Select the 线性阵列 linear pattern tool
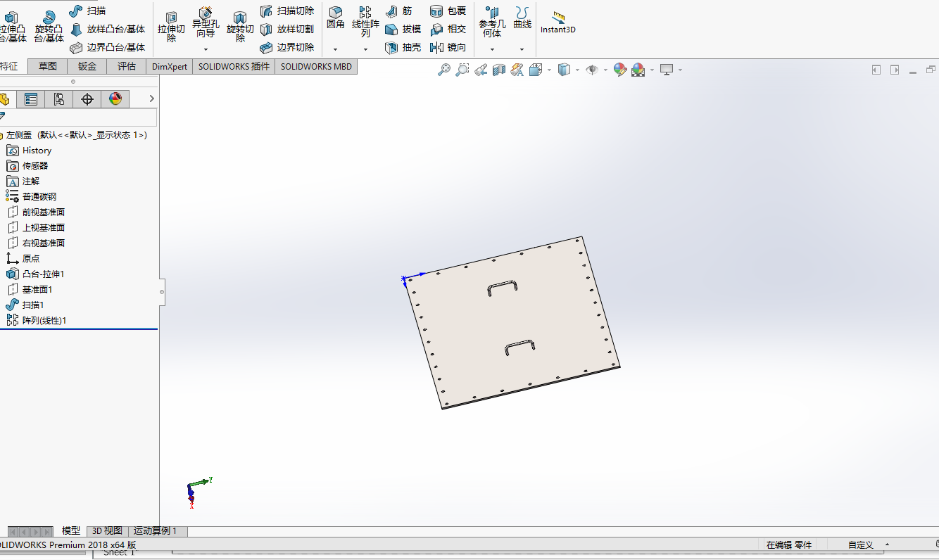 click(x=365, y=21)
